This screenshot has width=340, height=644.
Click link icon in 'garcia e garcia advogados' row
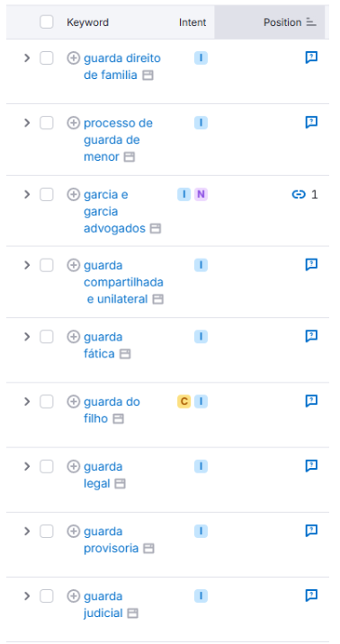(x=299, y=194)
